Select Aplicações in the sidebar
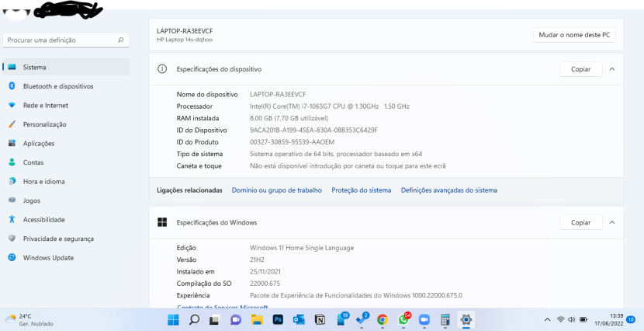This screenshot has width=644, height=331. 66,144
